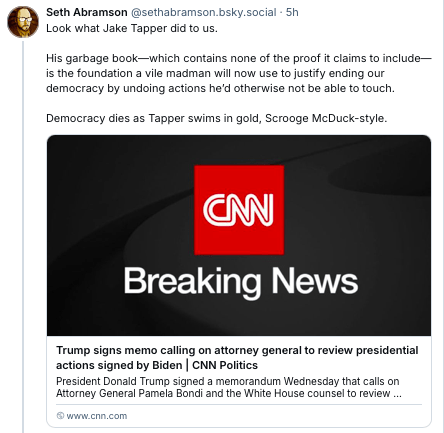Click the Scrooge McDuck-style sentence
444x433 pixels.
click(x=217, y=118)
